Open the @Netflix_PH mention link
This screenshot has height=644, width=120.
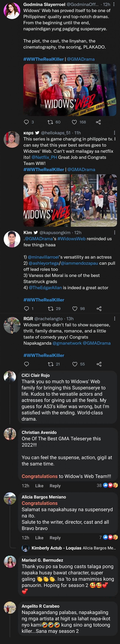[44, 157]
